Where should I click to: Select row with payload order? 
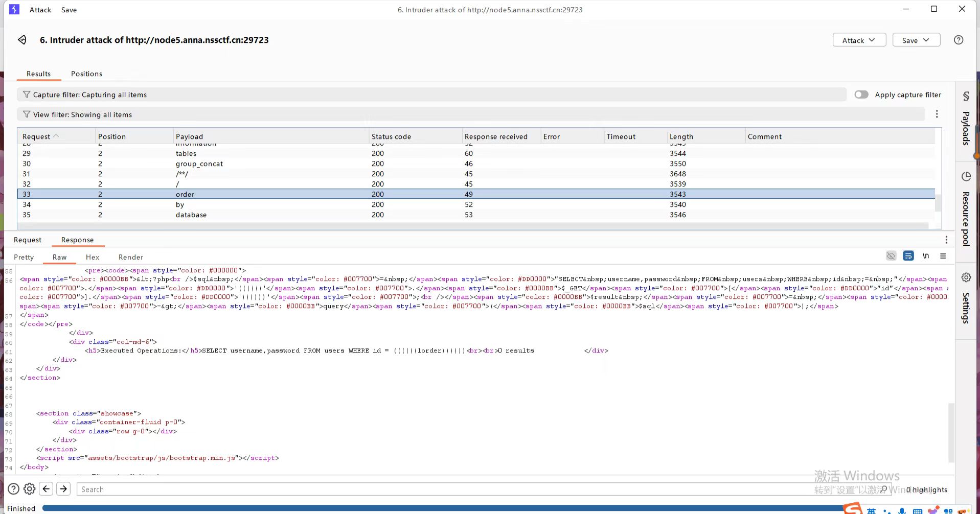(476, 194)
